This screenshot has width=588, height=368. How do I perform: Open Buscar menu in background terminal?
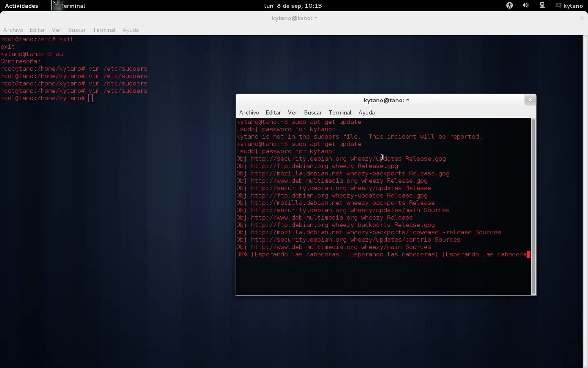click(77, 30)
